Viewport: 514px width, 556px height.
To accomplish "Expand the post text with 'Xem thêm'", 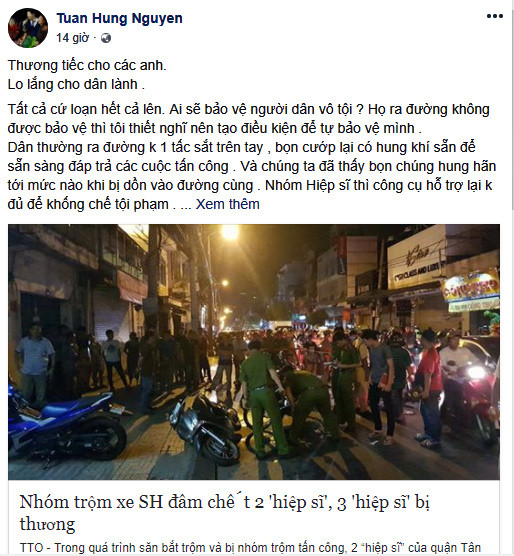I will [228, 204].
